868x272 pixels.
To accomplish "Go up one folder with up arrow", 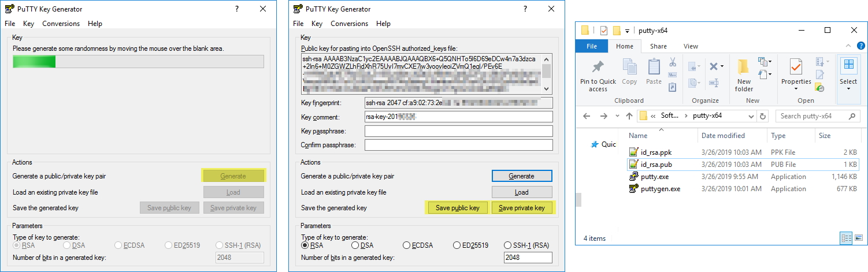I will click(x=629, y=116).
